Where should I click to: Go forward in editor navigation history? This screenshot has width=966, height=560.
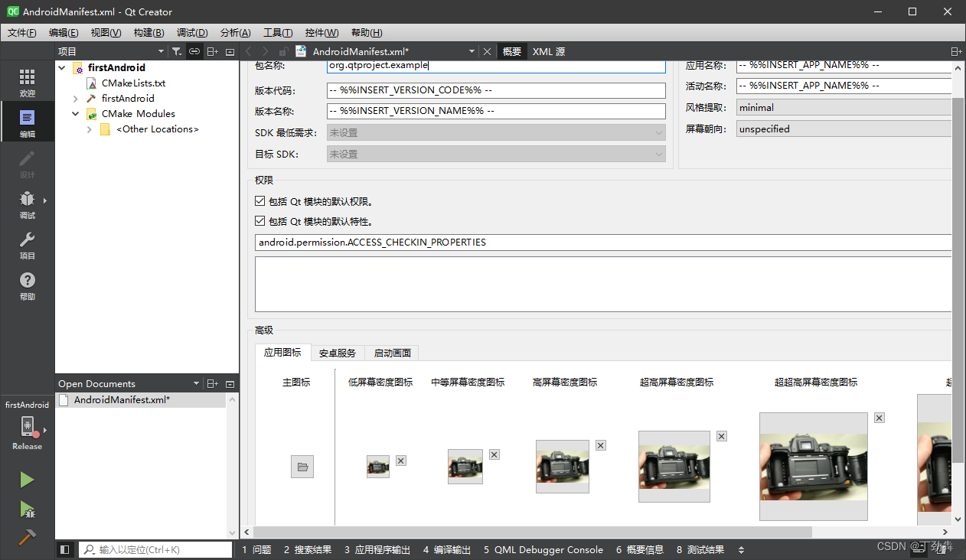(266, 51)
